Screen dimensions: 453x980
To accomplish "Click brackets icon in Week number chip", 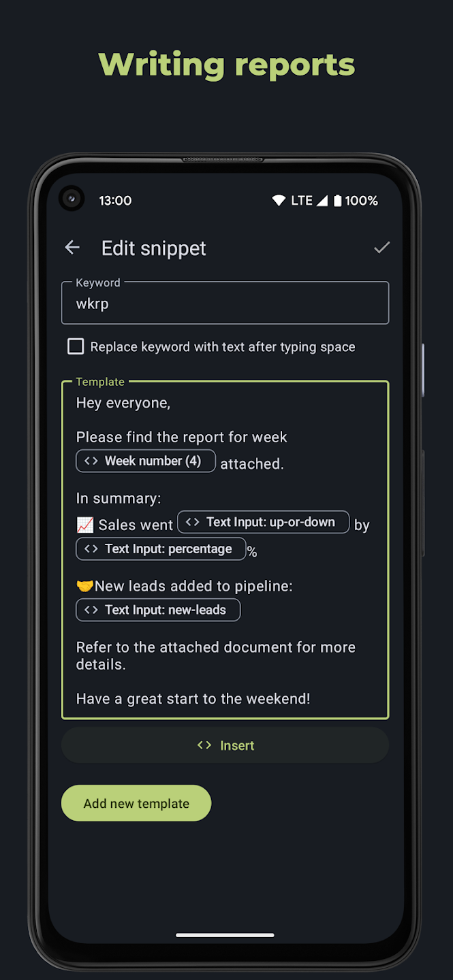I will (91, 461).
